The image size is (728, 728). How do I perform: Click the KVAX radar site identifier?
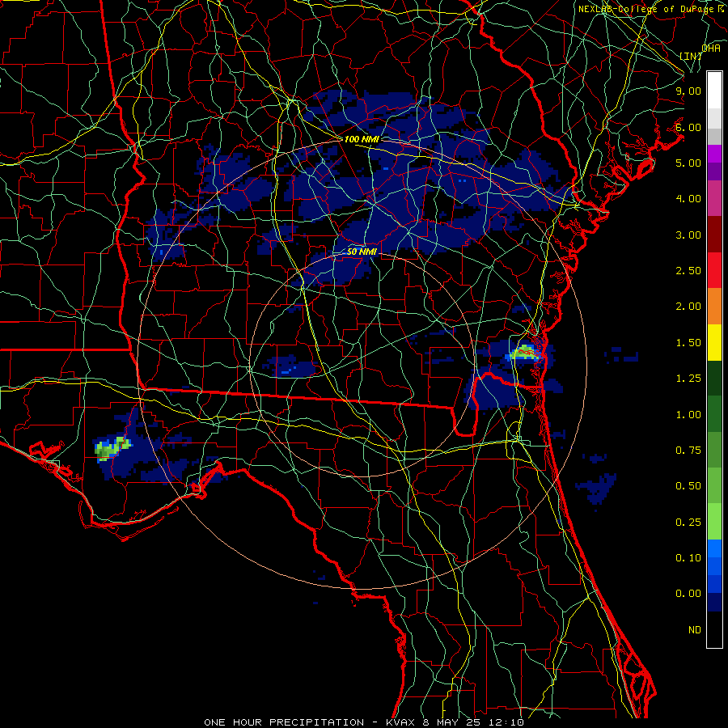tap(401, 722)
